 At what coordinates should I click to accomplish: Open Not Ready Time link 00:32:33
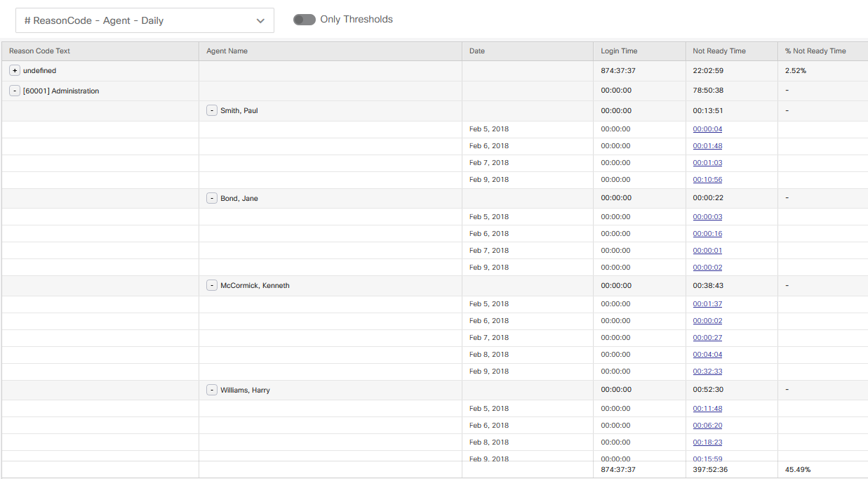click(x=707, y=372)
